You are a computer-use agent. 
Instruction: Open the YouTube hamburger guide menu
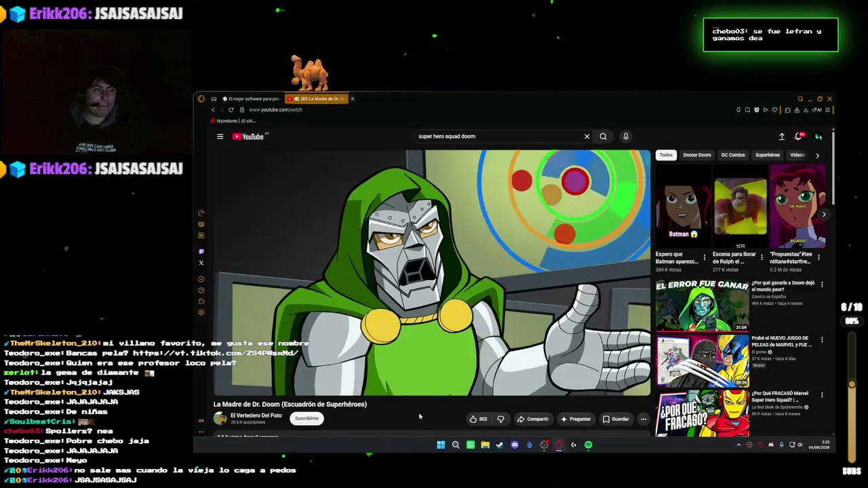pos(220,136)
